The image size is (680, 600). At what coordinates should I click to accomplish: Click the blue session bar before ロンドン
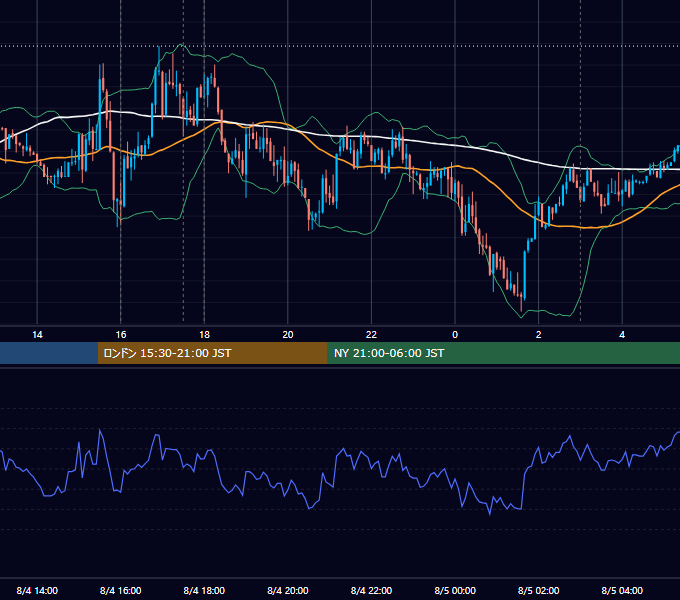[49, 353]
